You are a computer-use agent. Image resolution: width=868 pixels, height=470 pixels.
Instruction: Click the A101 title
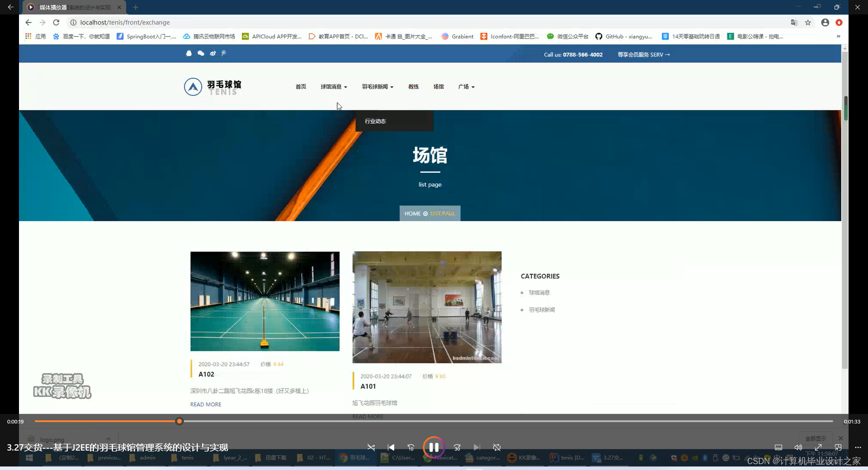pos(368,386)
